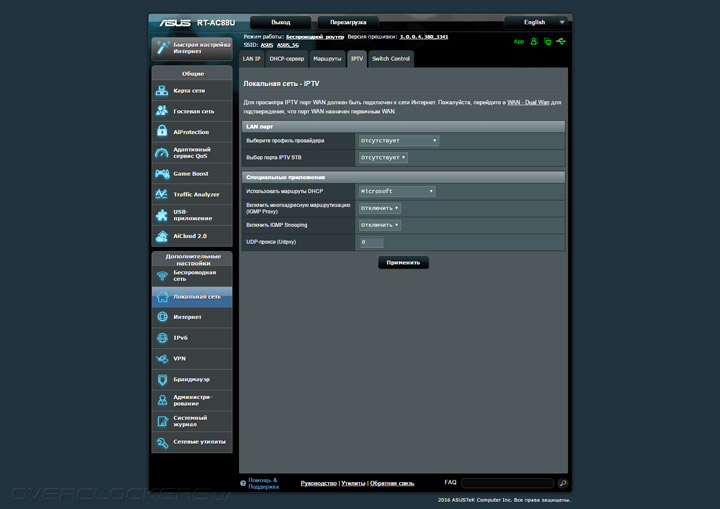
Task: Click the System Log (Системный журнал) icon
Action: pos(162,421)
